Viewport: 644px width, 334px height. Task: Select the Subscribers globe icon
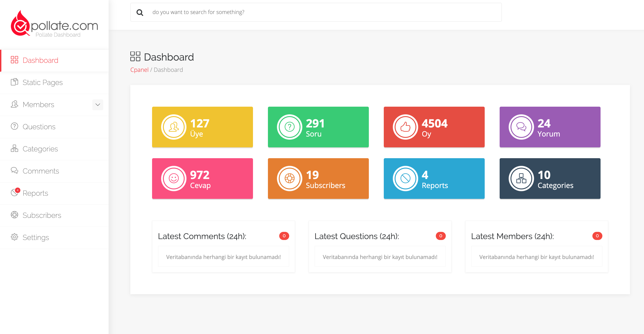(x=14, y=215)
